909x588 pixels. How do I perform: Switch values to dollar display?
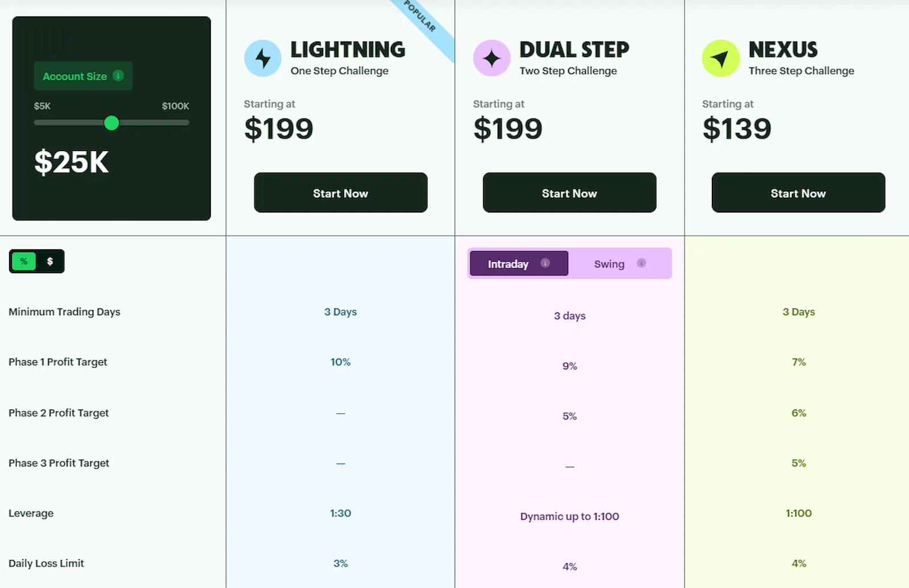coord(50,261)
